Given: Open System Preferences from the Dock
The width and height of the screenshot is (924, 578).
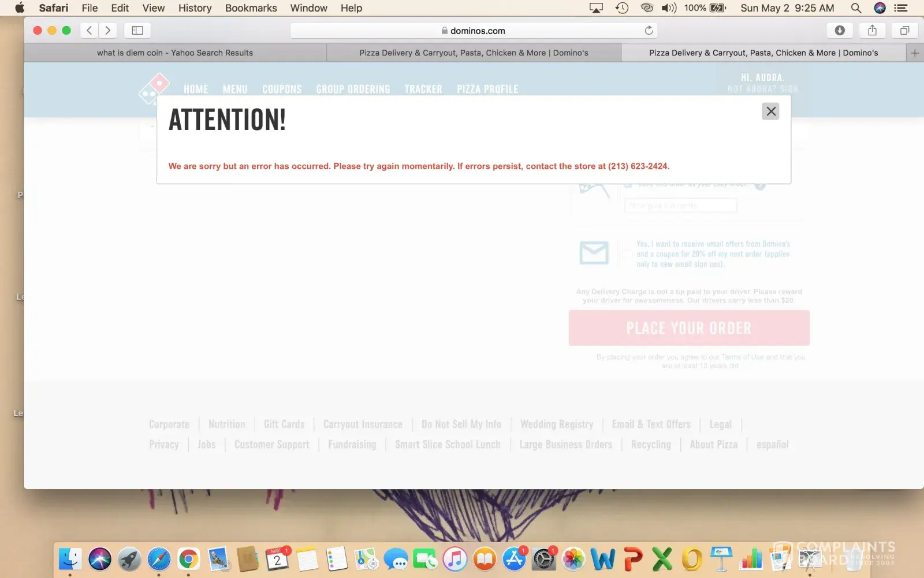Looking at the screenshot, I should coord(543,559).
